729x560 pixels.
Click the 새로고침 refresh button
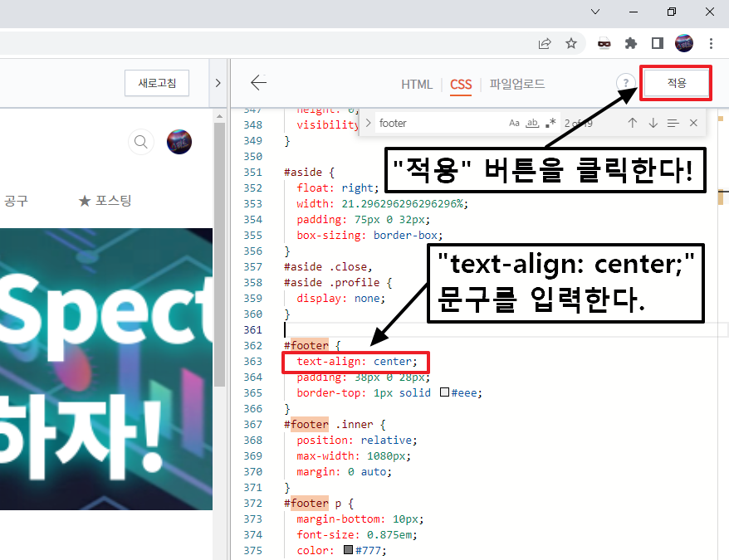[157, 83]
